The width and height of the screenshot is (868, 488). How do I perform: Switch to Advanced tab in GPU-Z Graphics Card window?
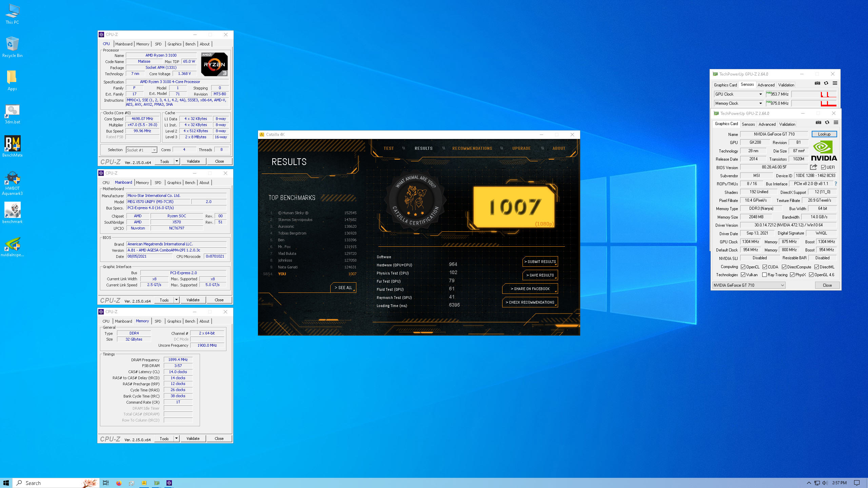767,124
